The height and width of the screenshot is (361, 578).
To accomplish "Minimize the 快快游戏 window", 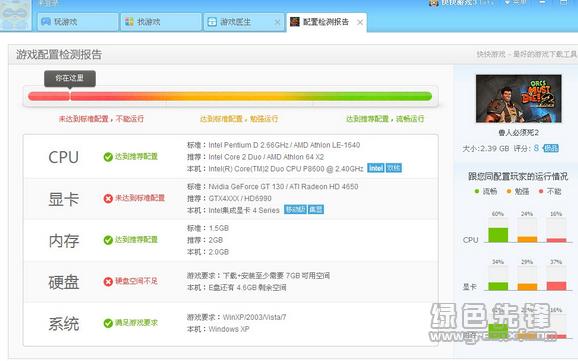I will (x=542, y=2).
